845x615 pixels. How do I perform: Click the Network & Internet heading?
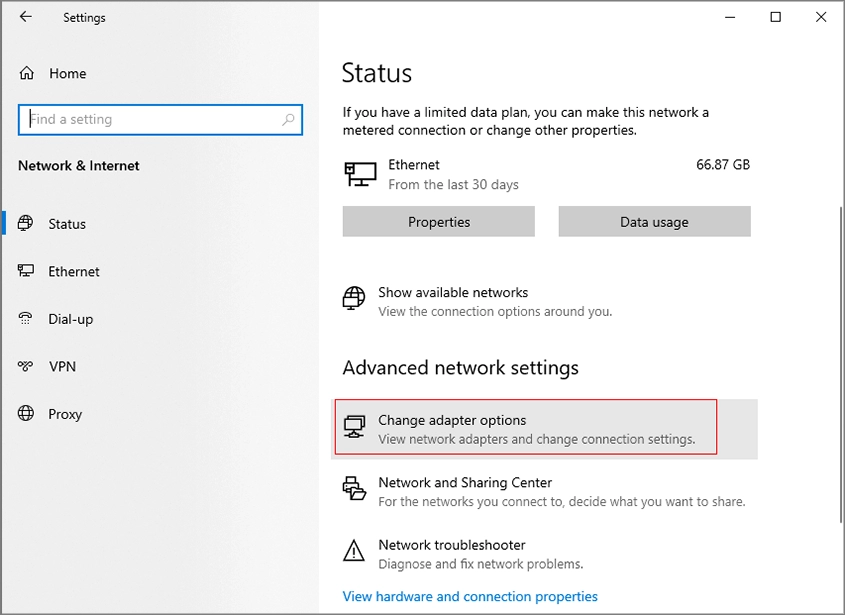click(x=79, y=165)
